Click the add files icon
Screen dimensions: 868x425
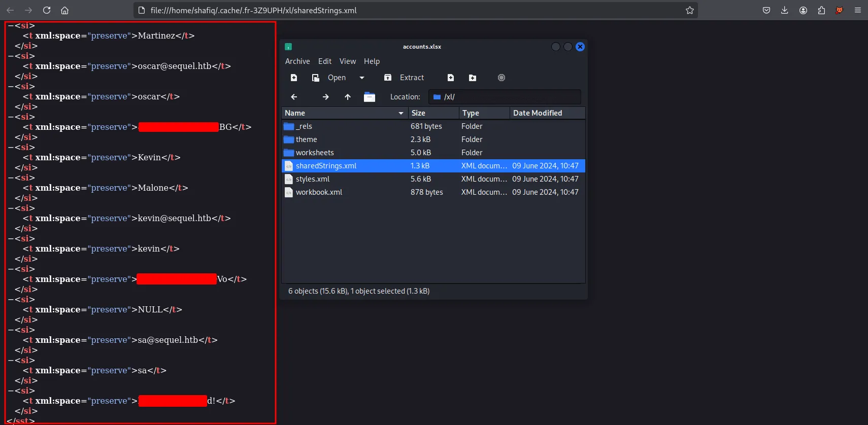451,78
